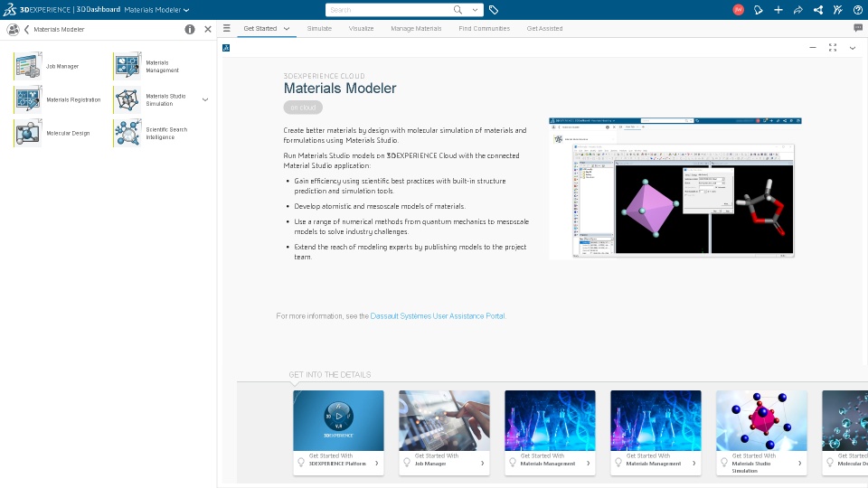
Task: Open the tag icon next to search
Action: click(494, 10)
